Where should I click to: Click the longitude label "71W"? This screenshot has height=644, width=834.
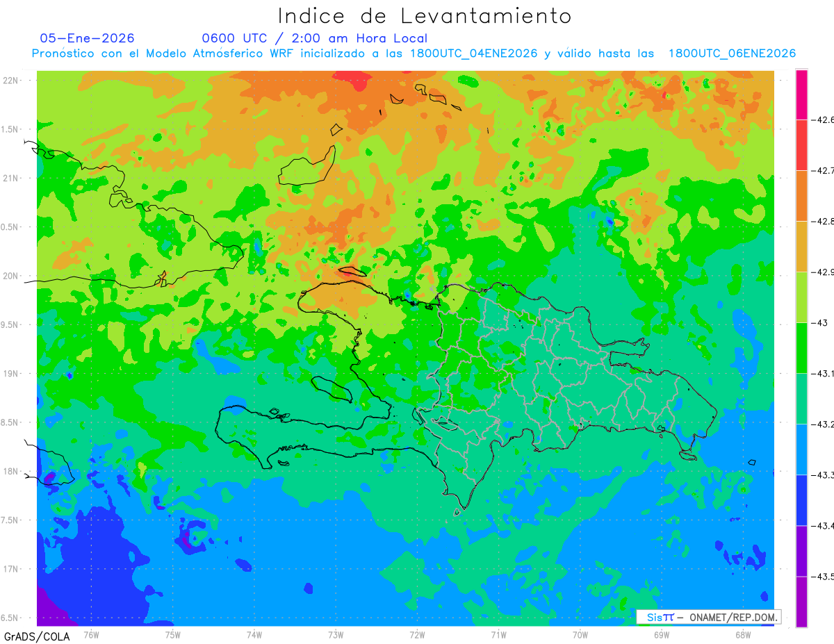pyautogui.click(x=498, y=635)
